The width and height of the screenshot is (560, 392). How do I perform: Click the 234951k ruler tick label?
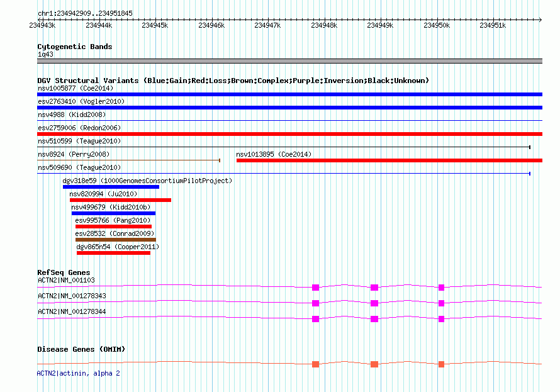493,25
